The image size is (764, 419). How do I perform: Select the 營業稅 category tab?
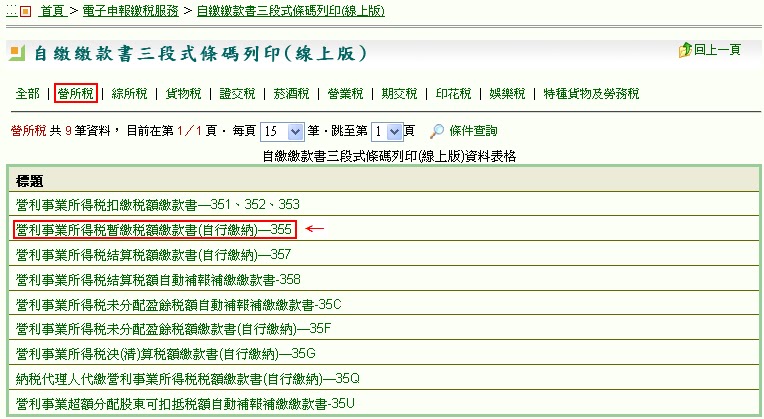pos(345,93)
